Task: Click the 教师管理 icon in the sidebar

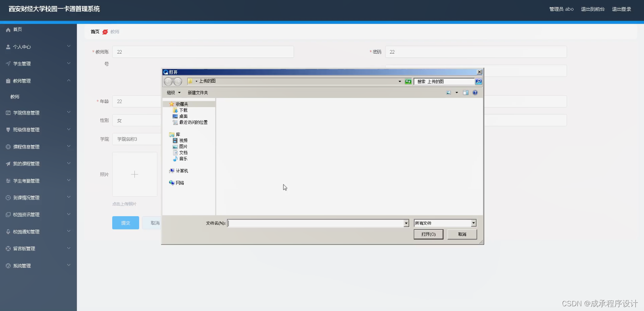Action: (x=8, y=81)
